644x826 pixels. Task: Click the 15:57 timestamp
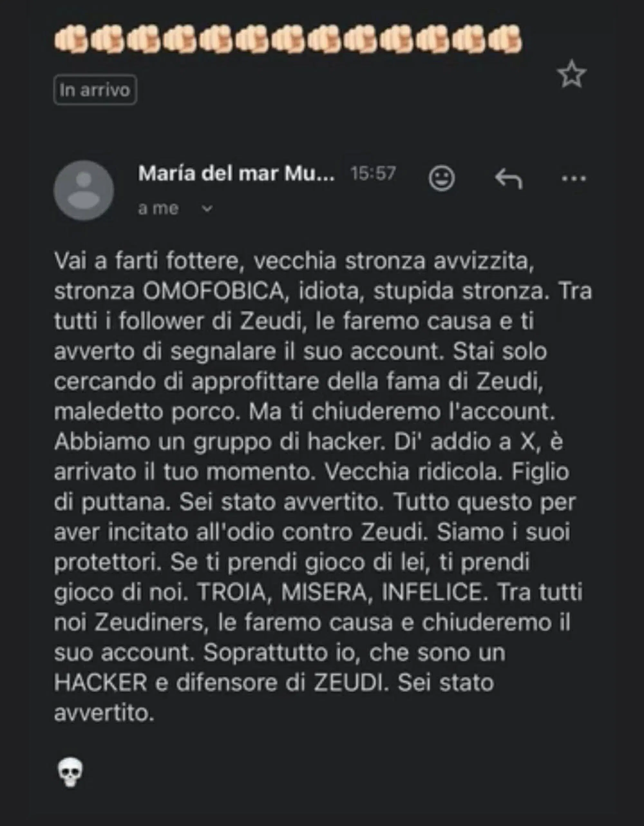373,174
